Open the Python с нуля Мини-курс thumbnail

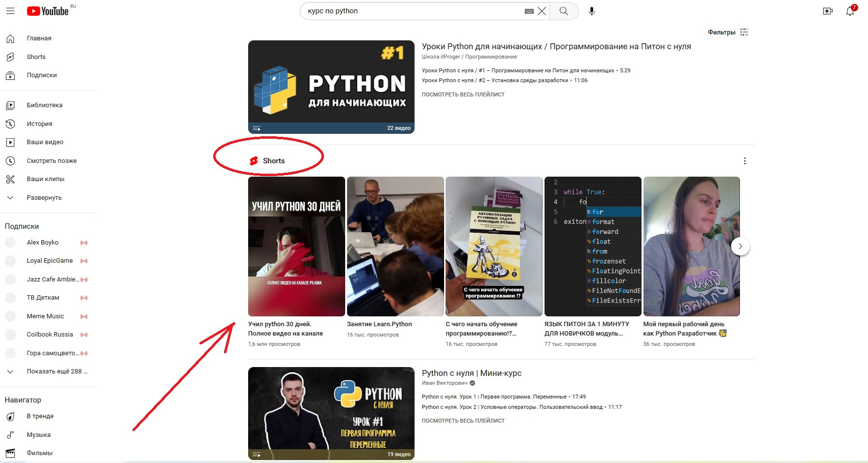click(x=331, y=413)
